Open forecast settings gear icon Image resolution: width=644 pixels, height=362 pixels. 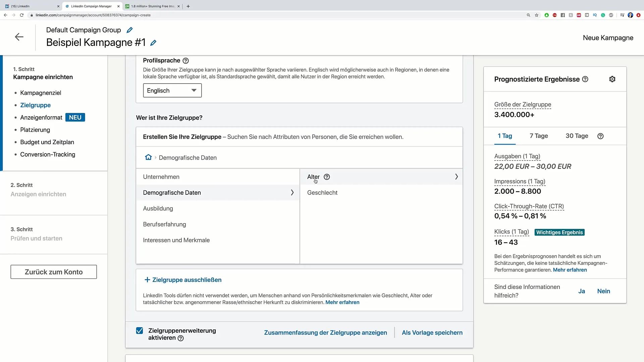(612, 79)
